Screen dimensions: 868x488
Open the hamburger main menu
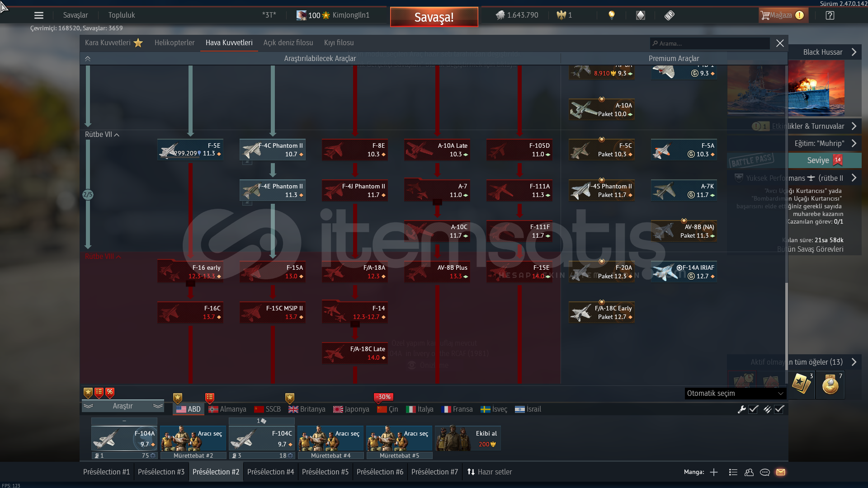pyautogui.click(x=39, y=15)
